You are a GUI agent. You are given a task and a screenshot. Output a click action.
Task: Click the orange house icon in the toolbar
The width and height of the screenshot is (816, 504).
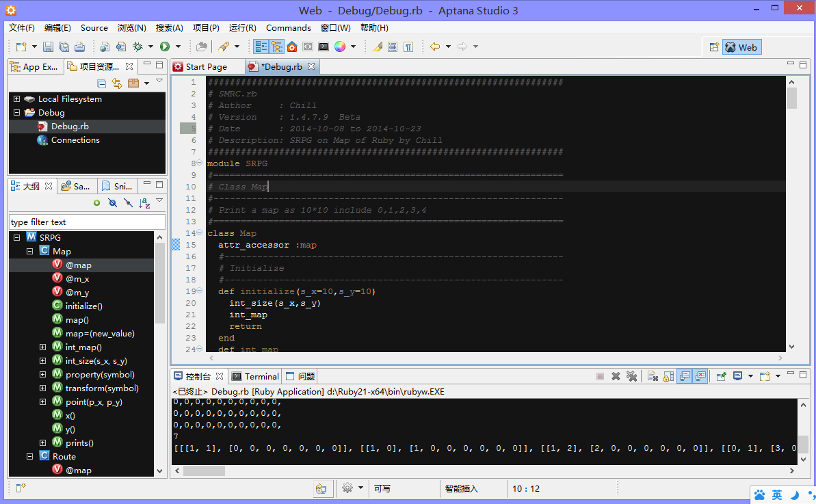(x=292, y=47)
